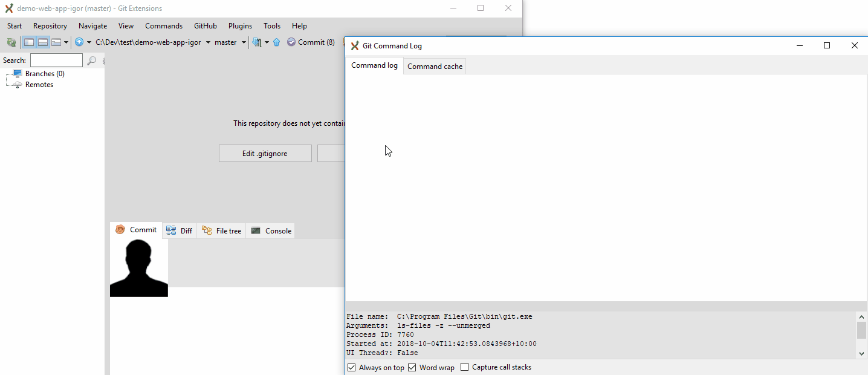Viewport: 868px width, 375px height.
Task: Select the Console tab terminal icon
Action: [x=256, y=230]
